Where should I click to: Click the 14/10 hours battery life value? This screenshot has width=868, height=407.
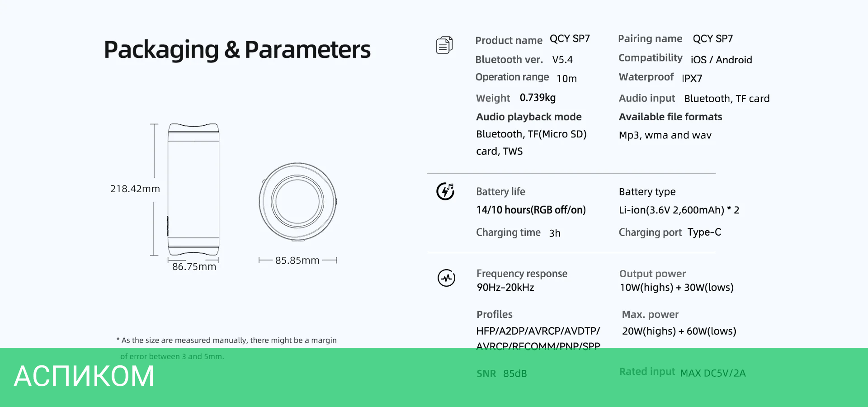(531, 210)
